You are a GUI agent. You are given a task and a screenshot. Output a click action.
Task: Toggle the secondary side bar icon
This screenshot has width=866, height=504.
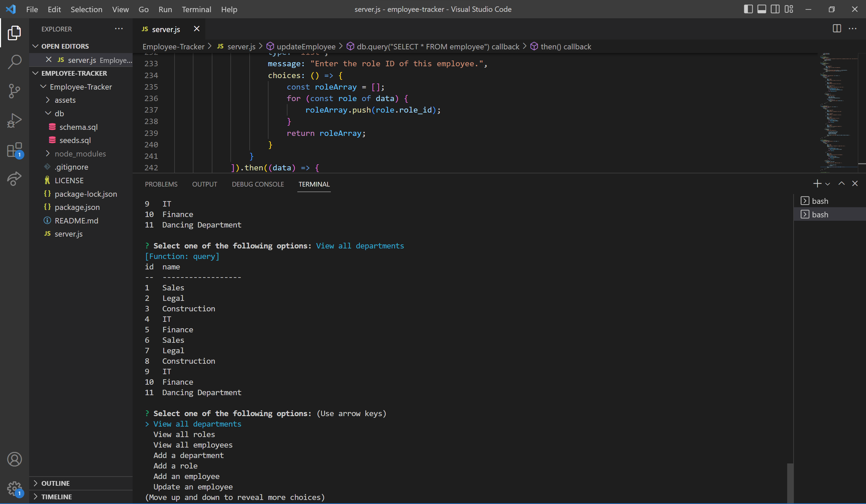[775, 9]
